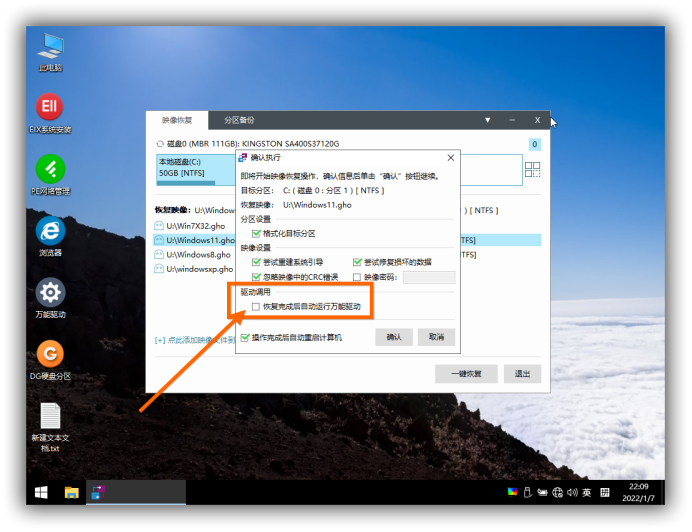The height and width of the screenshot is (532, 692).
Task: Select the 映像恢复 tab
Action: pyautogui.click(x=177, y=120)
